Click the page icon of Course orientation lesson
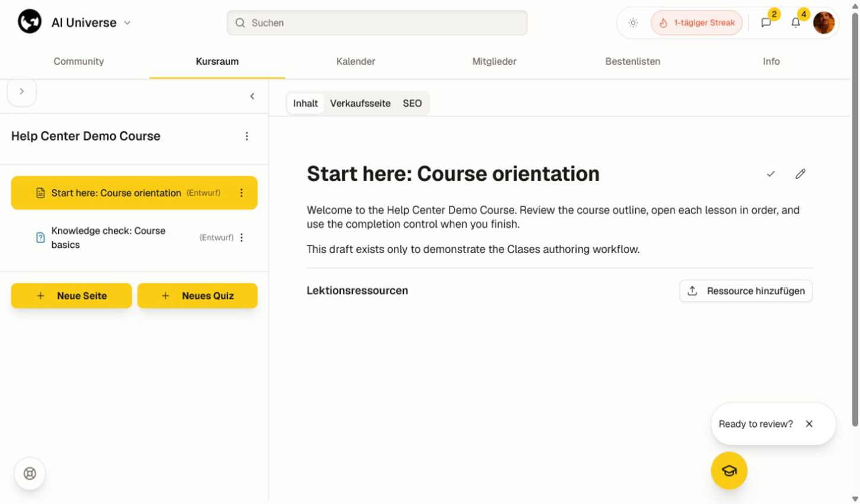The height and width of the screenshot is (504, 860). 40,193
